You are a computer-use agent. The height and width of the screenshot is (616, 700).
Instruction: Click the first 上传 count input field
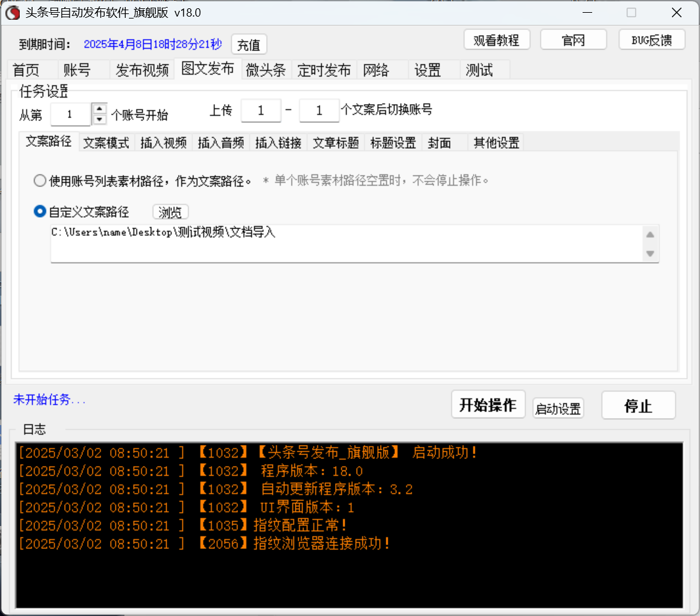point(261,110)
